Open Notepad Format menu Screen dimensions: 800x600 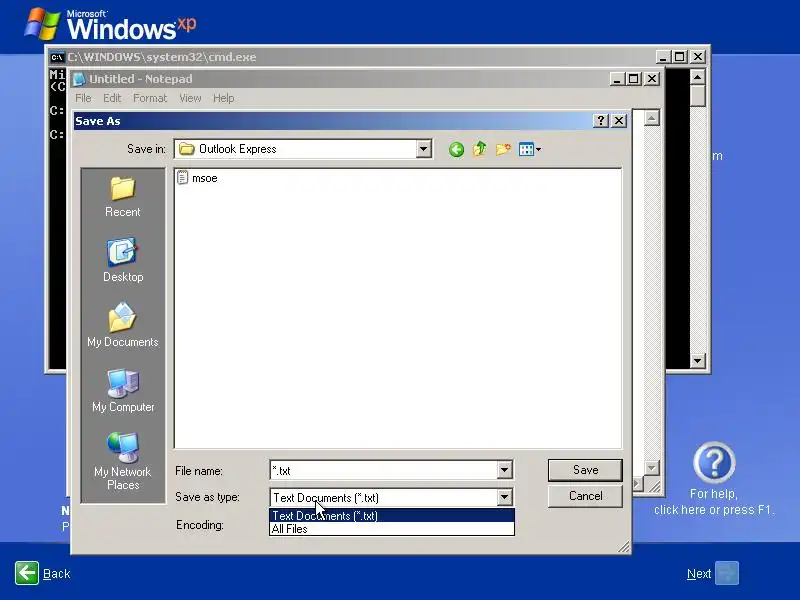click(x=150, y=98)
